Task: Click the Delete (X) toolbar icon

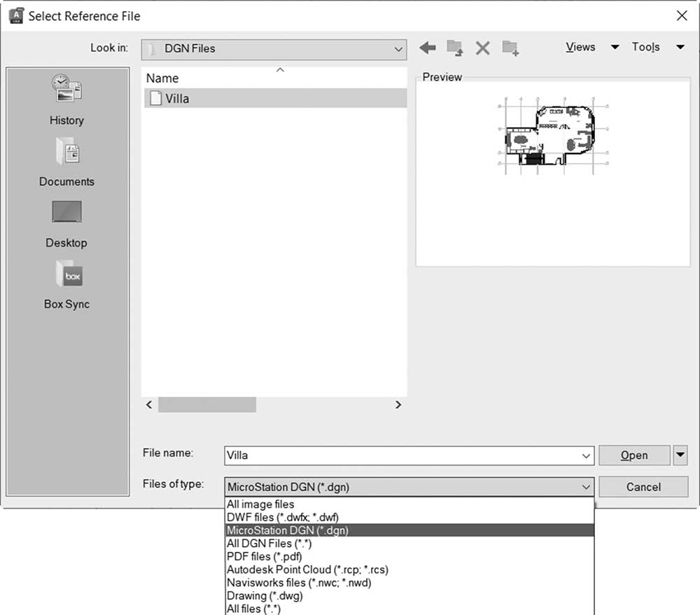Action: click(482, 48)
